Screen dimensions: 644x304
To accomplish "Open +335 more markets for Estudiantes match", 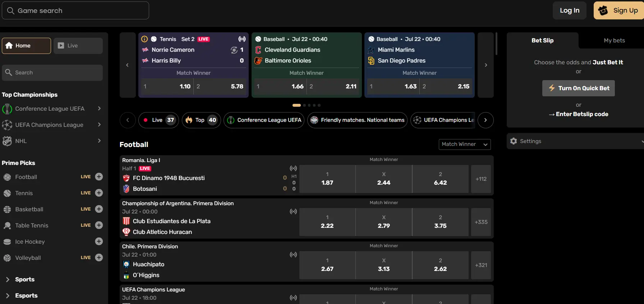I will coord(481,222).
